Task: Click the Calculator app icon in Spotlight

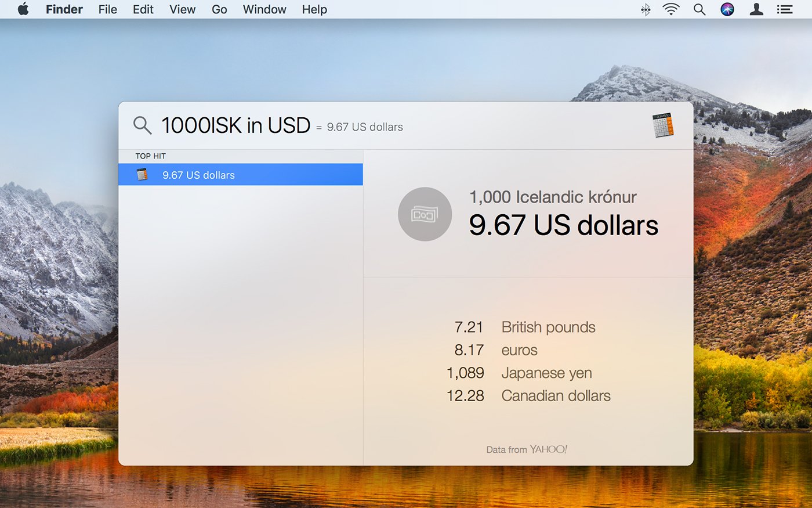Action: pos(664,125)
